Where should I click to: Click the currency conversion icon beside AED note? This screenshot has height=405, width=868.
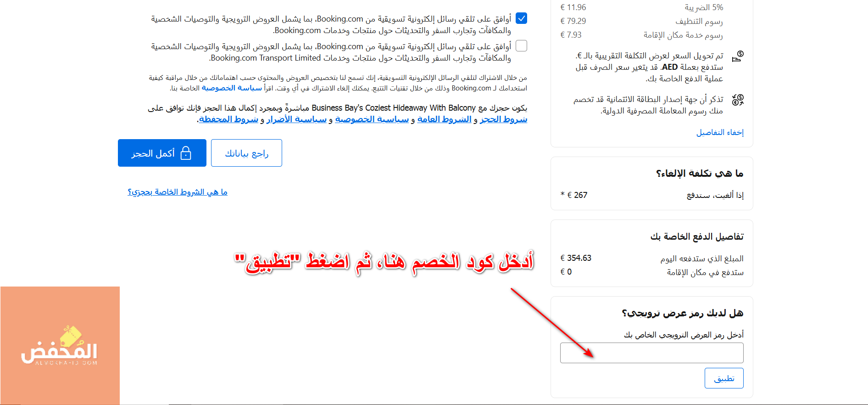click(738, 56)
